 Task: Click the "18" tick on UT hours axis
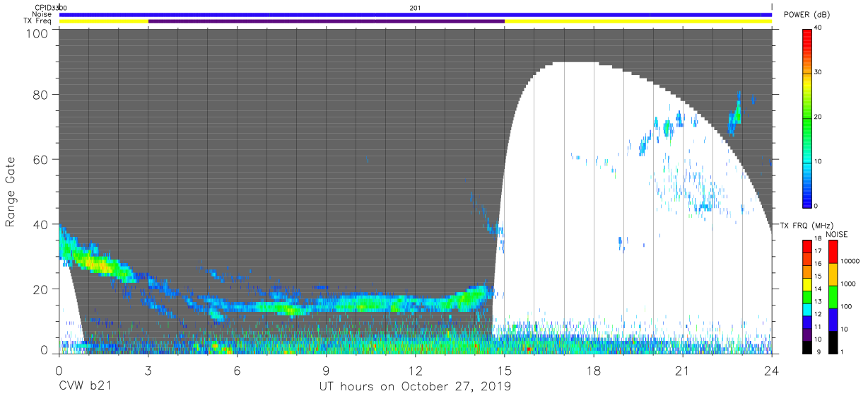coord(593,371)
